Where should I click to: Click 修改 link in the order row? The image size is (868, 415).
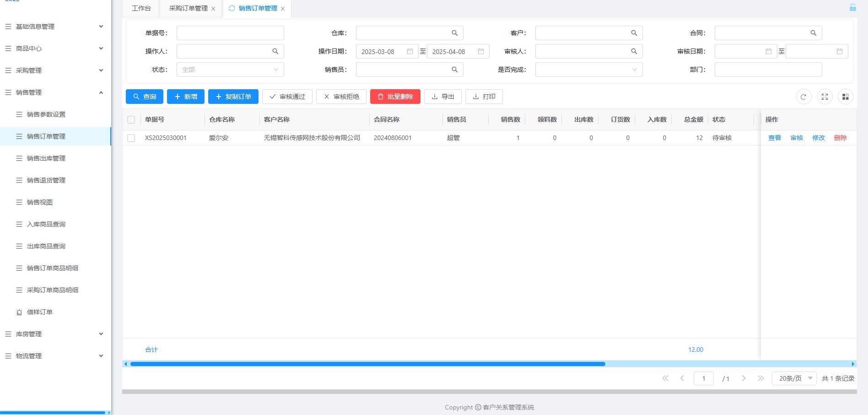tap(819, 138)
